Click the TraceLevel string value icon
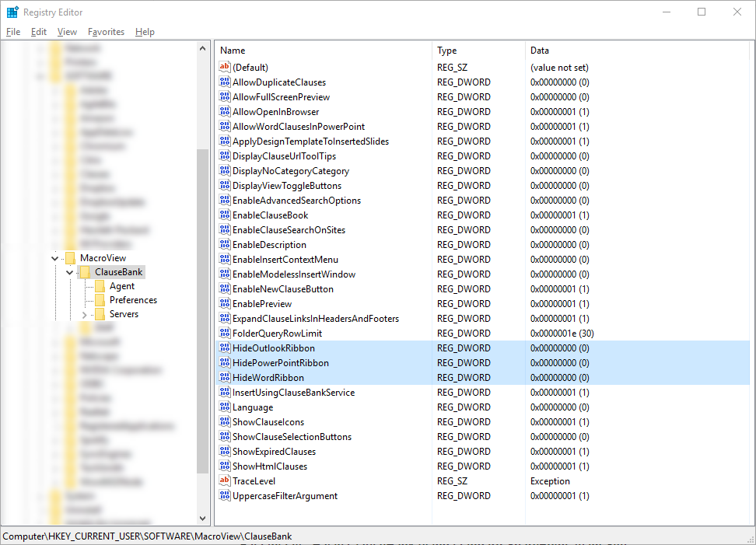The height and width of the screenshot is (545, 756). click(224, 481)
